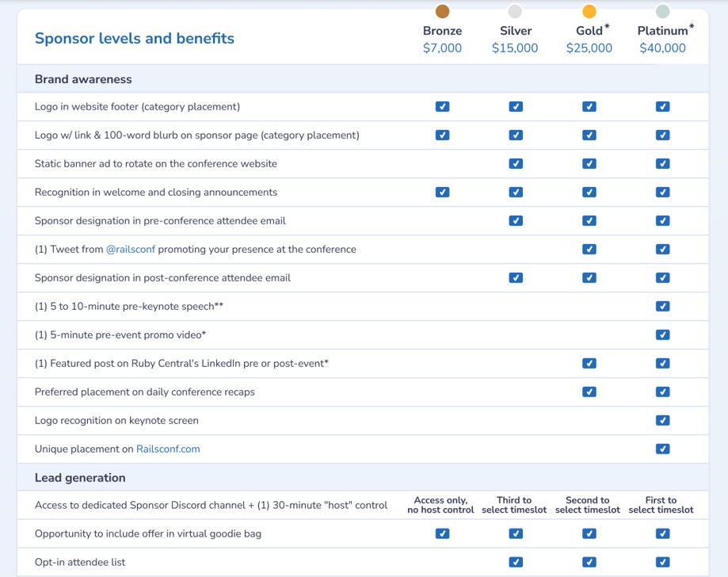
Task: Click the Bronze tier medal icon
Action: (x=442, y=11)
